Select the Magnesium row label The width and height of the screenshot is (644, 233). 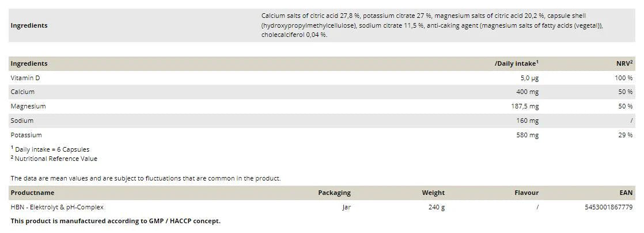28,107
